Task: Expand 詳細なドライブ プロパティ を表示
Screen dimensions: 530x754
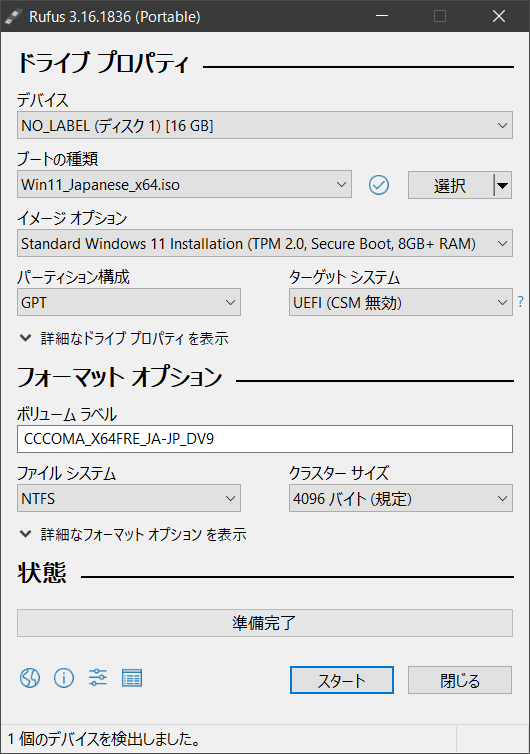Action: coord(124,339)
